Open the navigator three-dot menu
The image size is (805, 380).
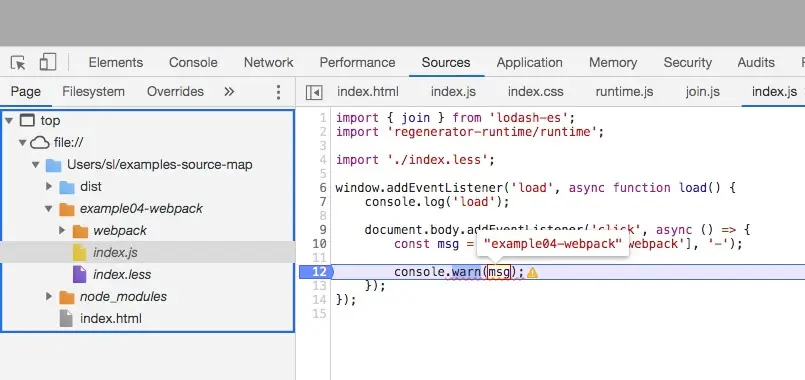278,92
